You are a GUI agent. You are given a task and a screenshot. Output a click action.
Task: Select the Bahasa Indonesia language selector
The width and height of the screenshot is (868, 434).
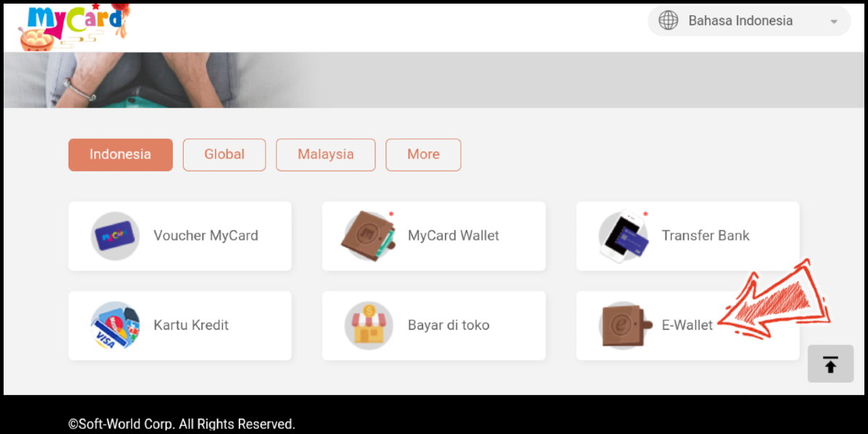tap(749, 21)
